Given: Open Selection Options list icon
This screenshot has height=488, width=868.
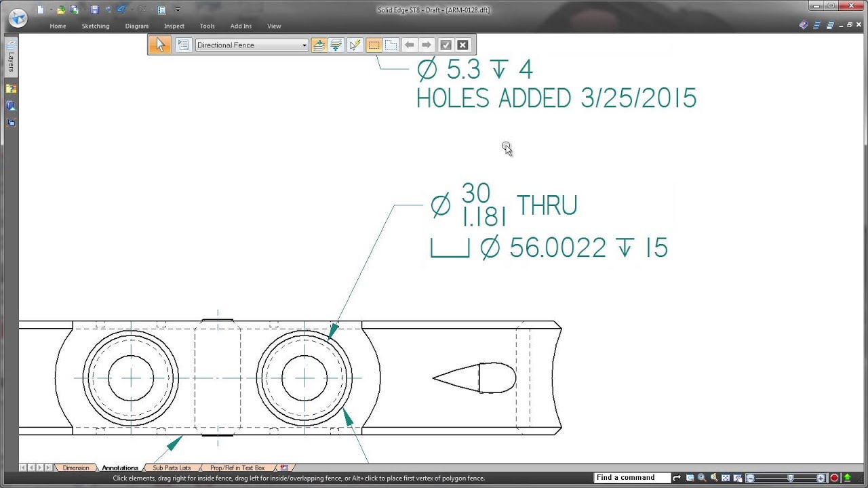Looking at the screenshot, I should click(x=183, y=45).
